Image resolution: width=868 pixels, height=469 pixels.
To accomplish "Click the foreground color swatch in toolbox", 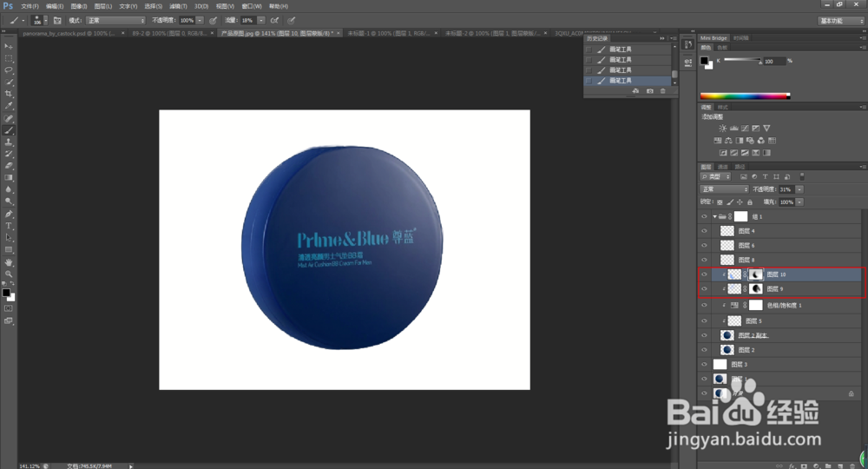I will pyautogui.click(x=5, y=293).
